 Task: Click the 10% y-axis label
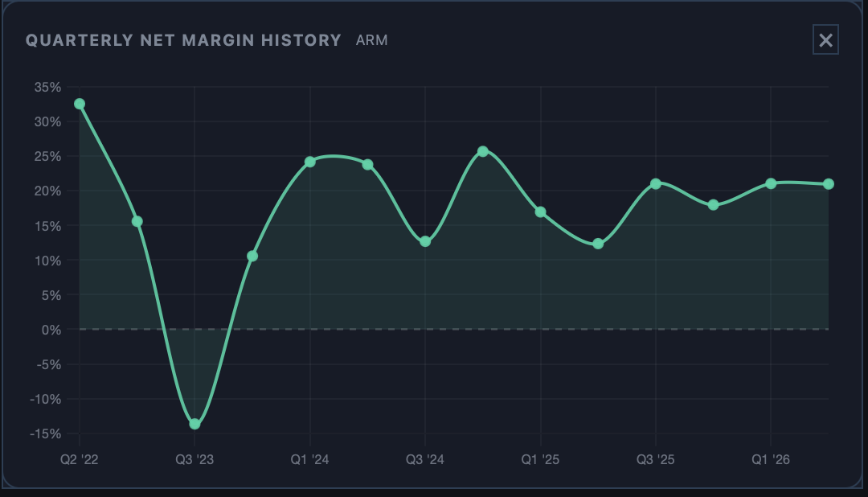[47, 261]
